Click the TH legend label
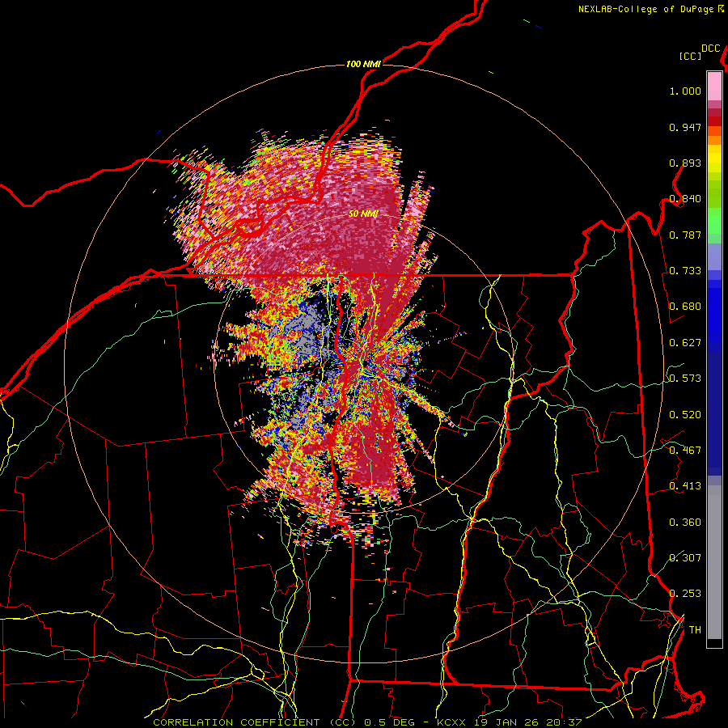This screenshot has width=728, height=728. click(695, 630)
